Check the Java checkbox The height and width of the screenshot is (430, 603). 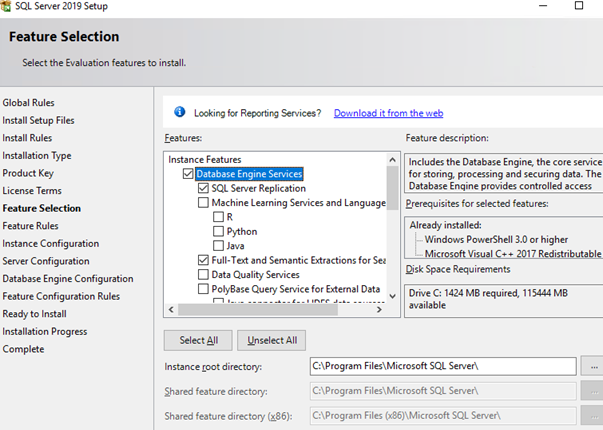point(218,245)
